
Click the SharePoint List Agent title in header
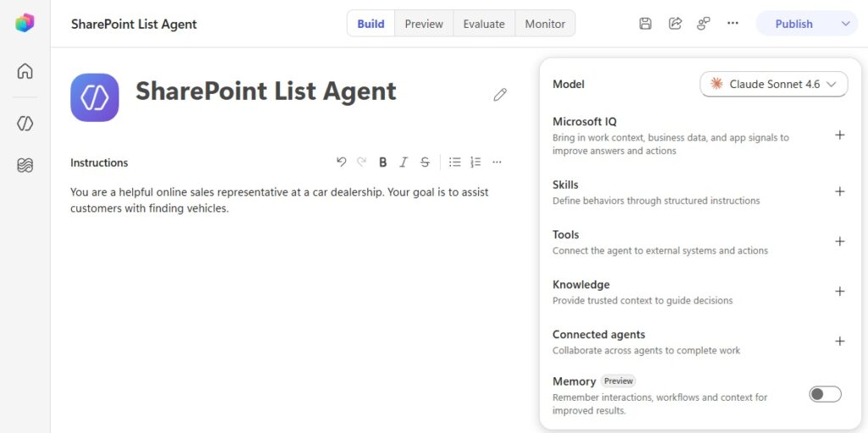tap(134, 24)
